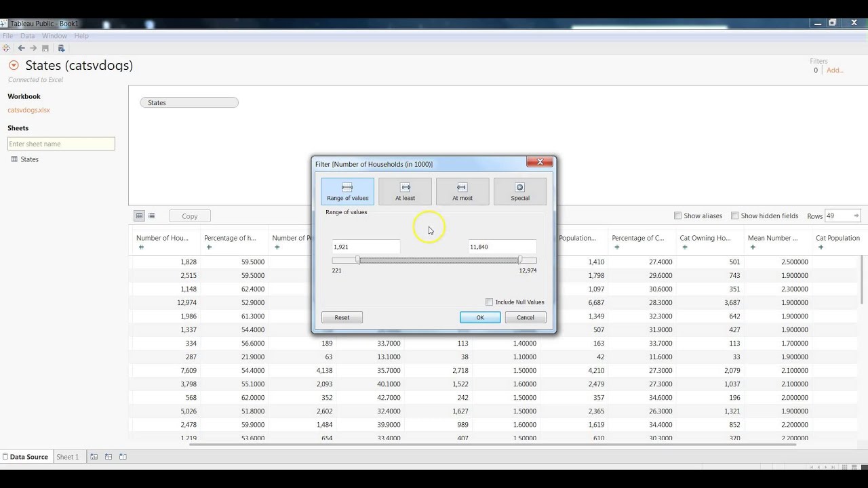Click the minimum value field showing 1,921

tap(366, 247)
